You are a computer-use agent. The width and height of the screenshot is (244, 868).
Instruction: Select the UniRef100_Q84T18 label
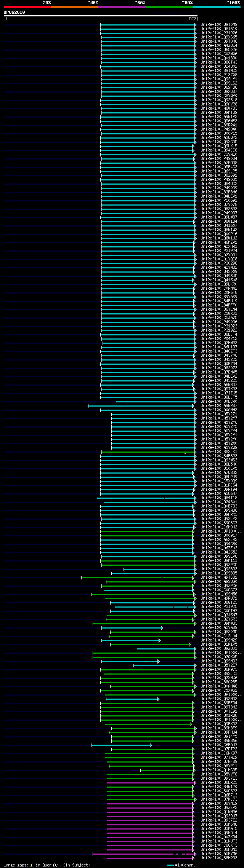(219, 498)
